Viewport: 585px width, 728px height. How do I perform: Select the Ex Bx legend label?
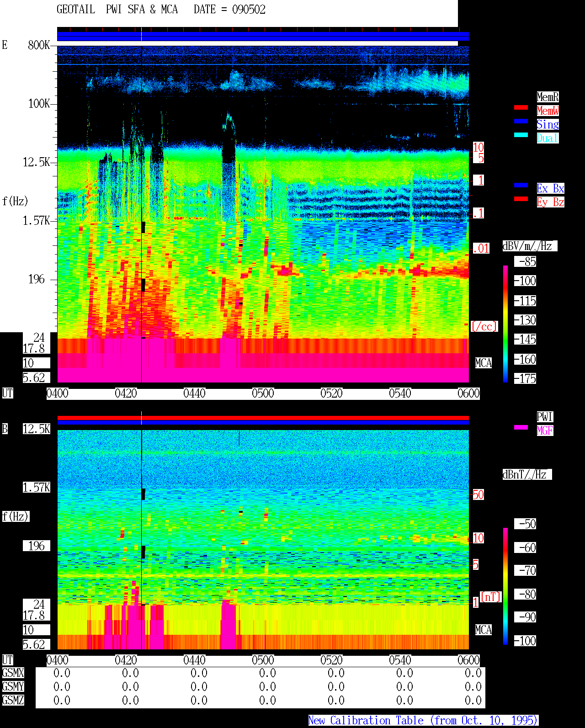click(x=550, y=188)
